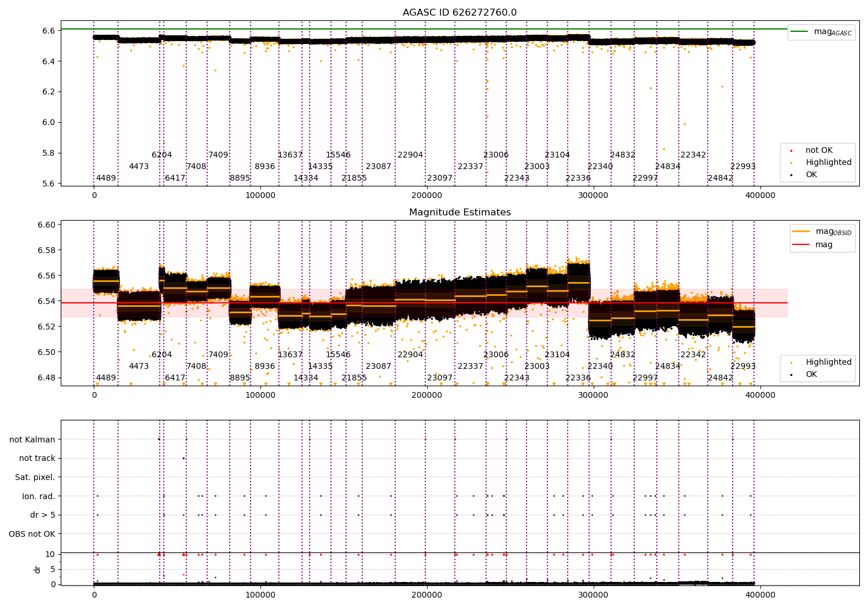Click obsid label 13637 in the top plot
This screenshot has height=608, width=868.
click(x=290, y=155)
